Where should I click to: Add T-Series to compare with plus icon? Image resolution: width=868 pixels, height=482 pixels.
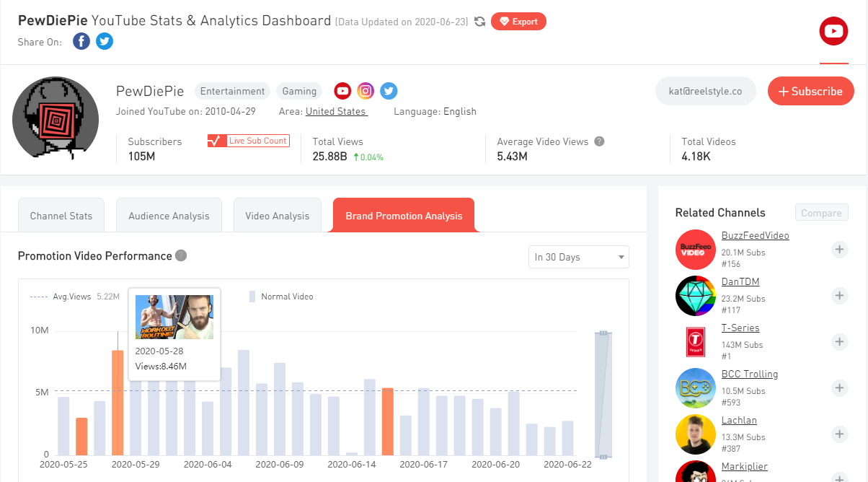(x=839, y=342)
